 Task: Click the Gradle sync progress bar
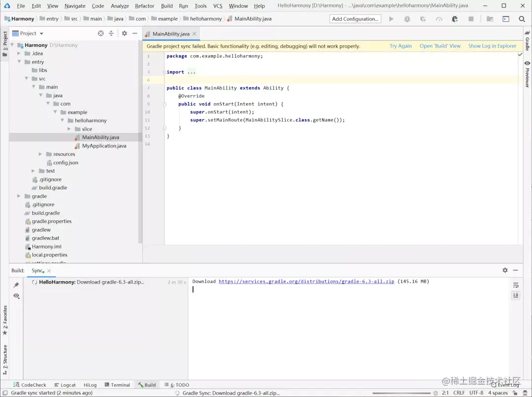click(401, 393)
